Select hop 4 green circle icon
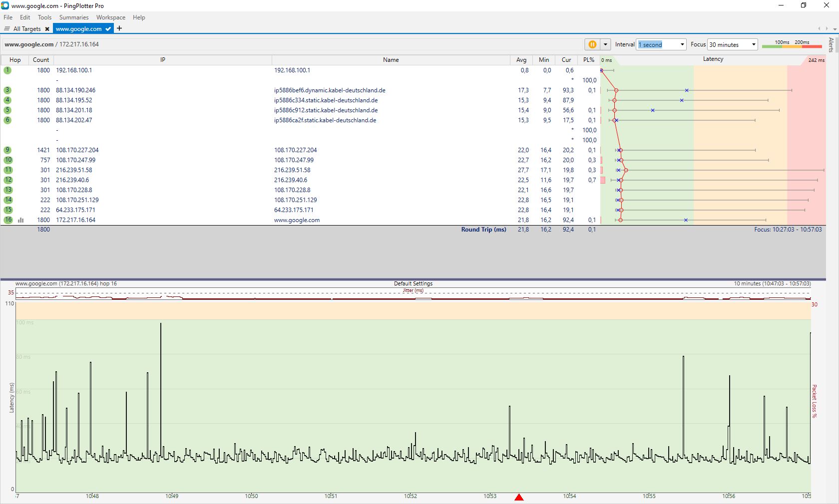This screenshot has height=504, width=839. [7, 100]
